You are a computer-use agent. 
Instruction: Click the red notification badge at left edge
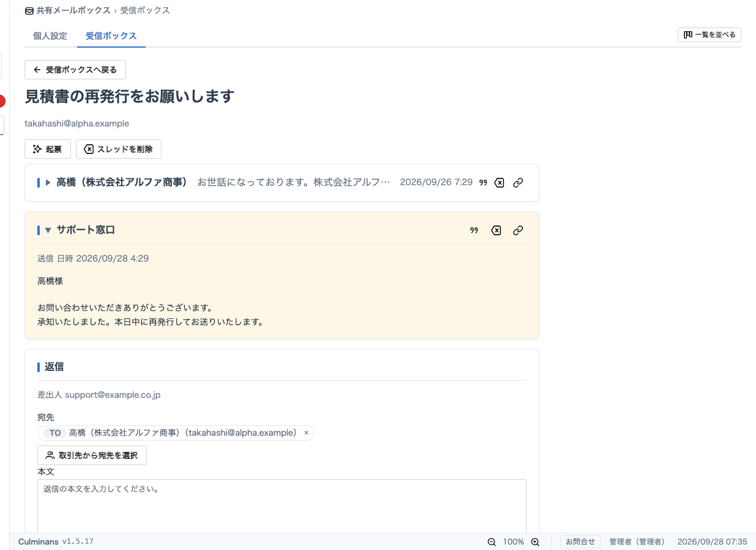click(x=2, y=101)
